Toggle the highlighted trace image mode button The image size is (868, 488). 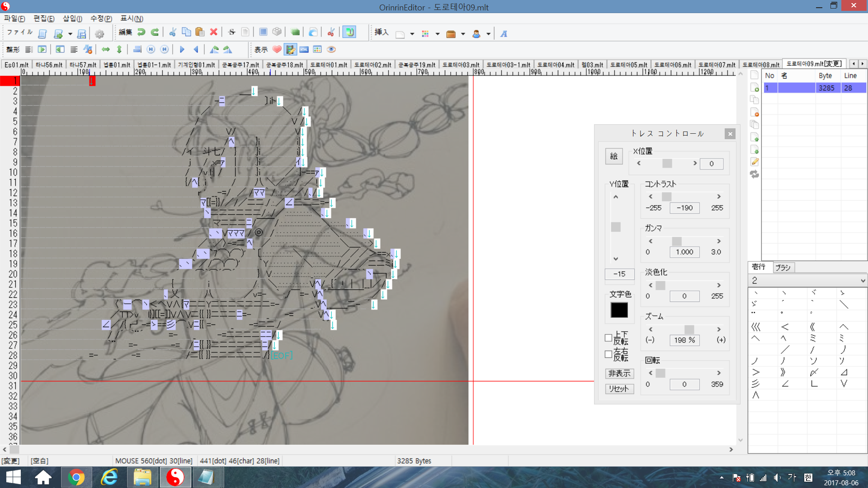[290, 49]
